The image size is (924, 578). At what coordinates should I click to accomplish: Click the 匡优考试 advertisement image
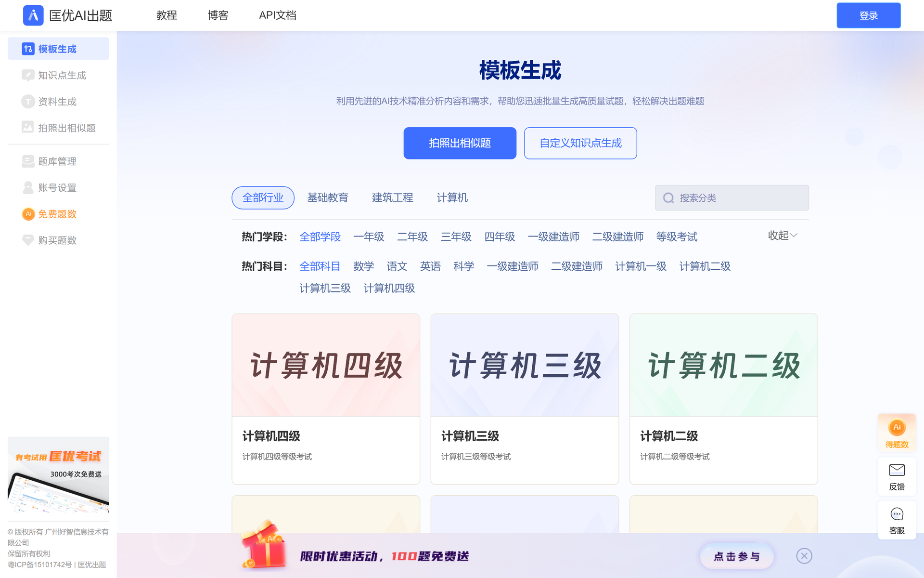(58, 475)
